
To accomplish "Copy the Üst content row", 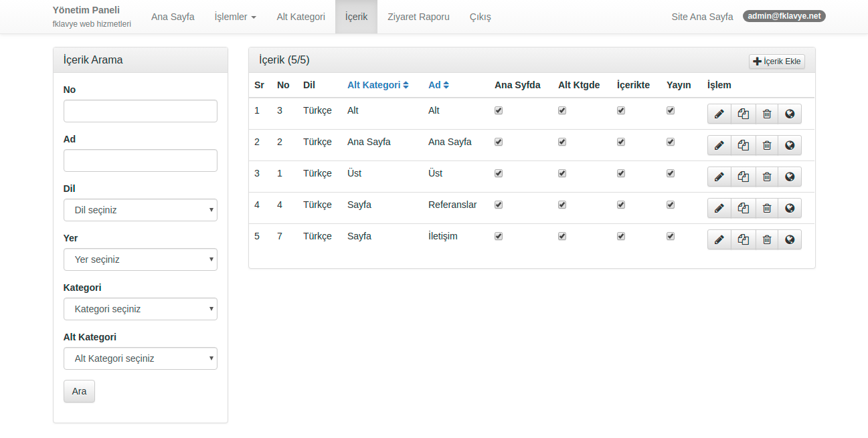I will pos(744,177).
